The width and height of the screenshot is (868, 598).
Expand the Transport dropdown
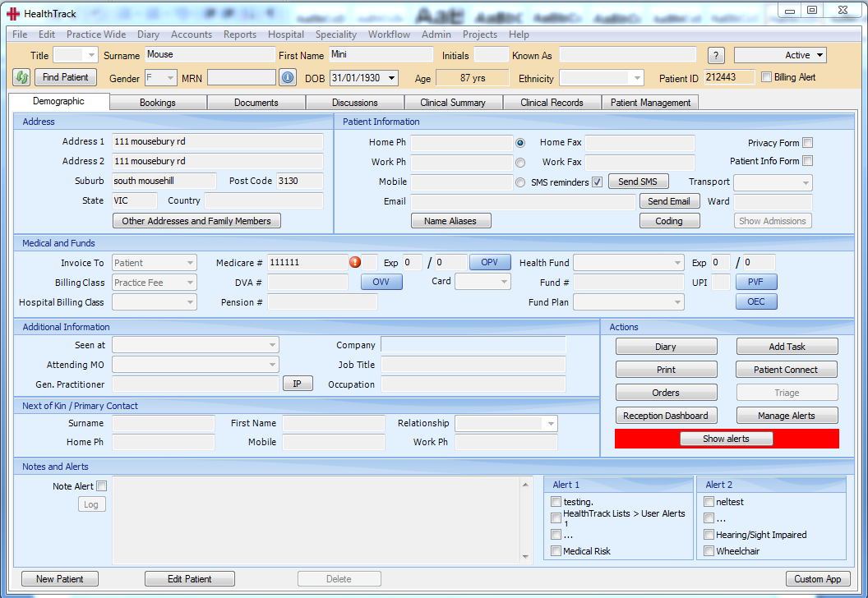[x=806, y=182]
